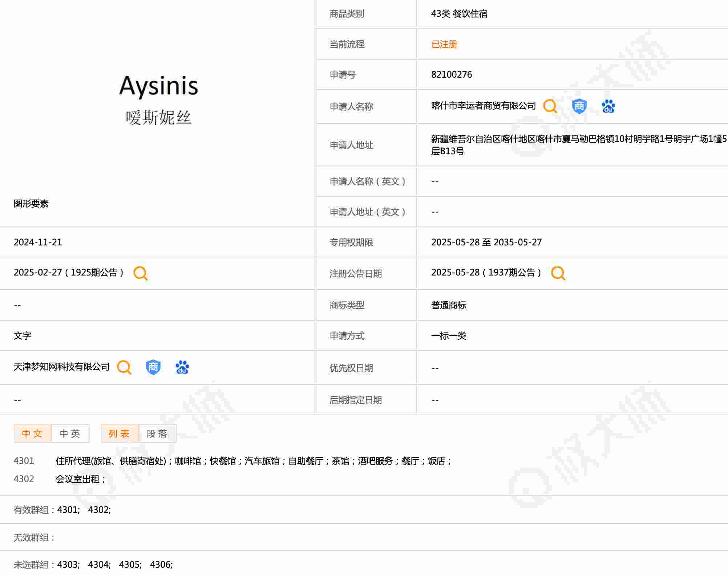Switch to 中英 bilingual toggle
This screenshot has width=728, height=575.
tap(70, 433)
